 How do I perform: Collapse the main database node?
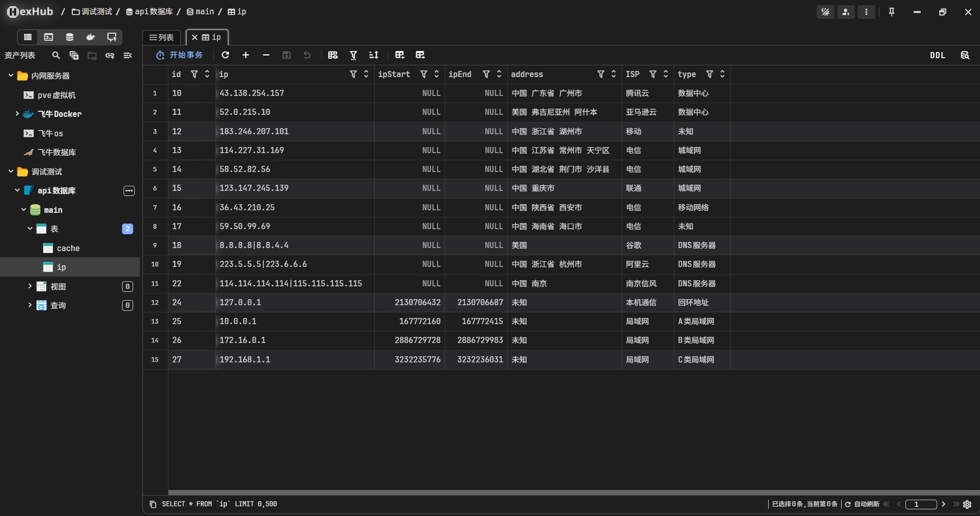tap(23, 210)
